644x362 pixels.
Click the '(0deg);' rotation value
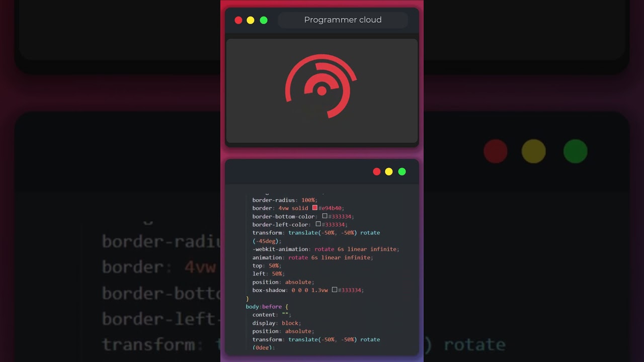pyautogui.click(x=264, y=348)
